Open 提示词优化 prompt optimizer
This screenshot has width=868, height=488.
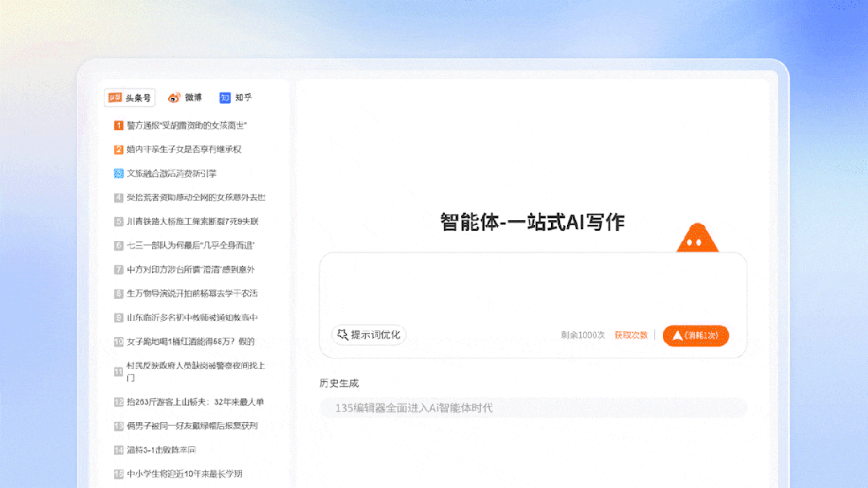tap(368, 334)
